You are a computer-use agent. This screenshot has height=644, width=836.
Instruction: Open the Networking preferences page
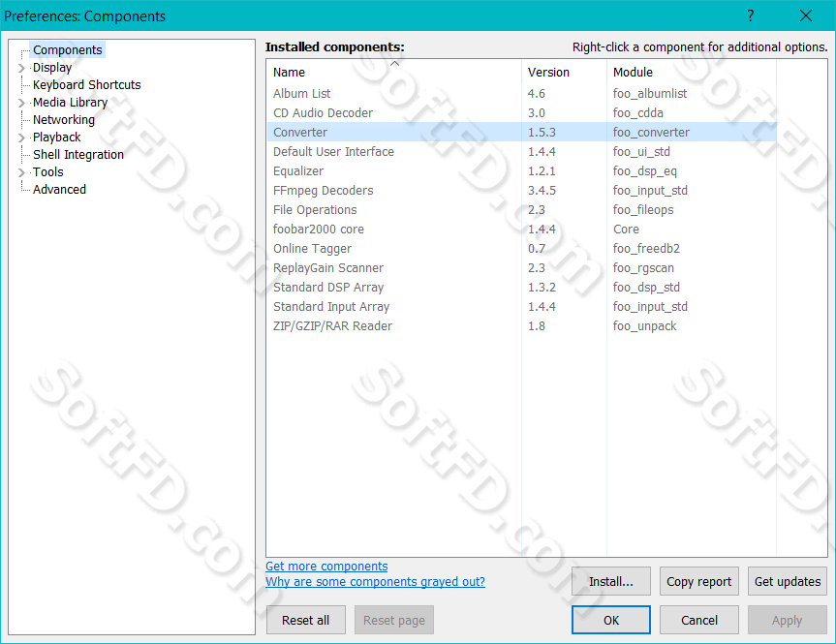click(64, 119)
